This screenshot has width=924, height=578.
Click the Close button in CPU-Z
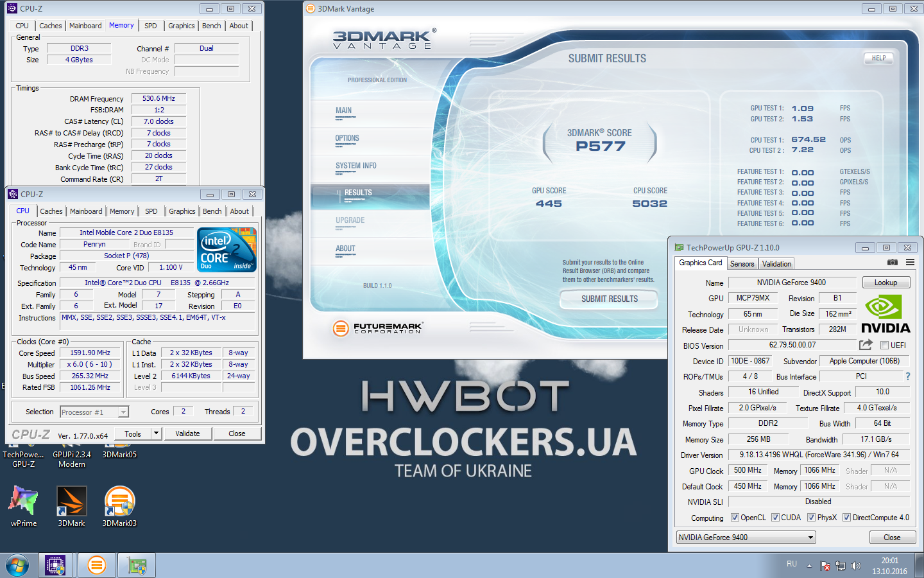click(x=237, y=433)
